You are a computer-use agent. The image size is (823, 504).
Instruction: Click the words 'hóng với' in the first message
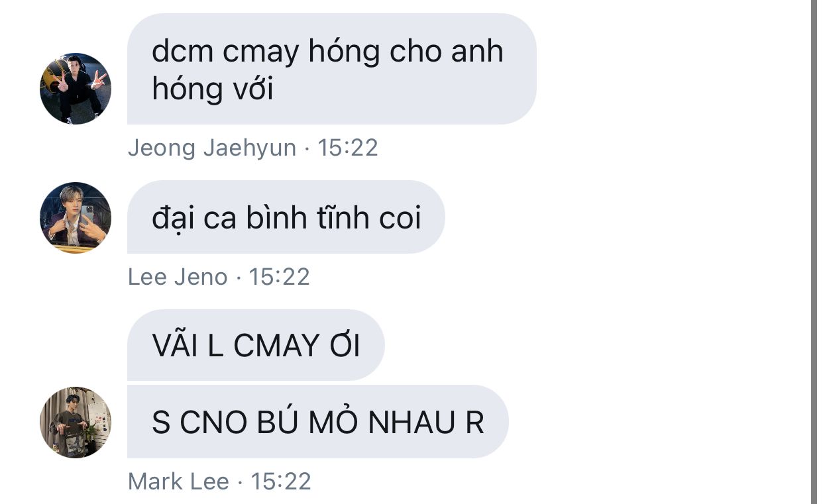point(213,89)
